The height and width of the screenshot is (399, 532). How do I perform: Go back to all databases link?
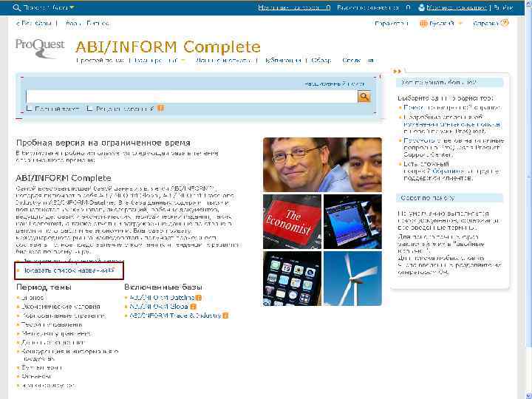click(x=34, y=24)
